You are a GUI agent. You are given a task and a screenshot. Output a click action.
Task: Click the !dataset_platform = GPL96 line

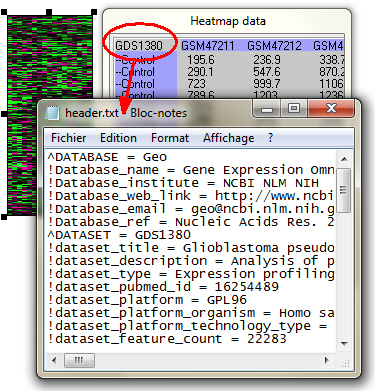point(147,300)
